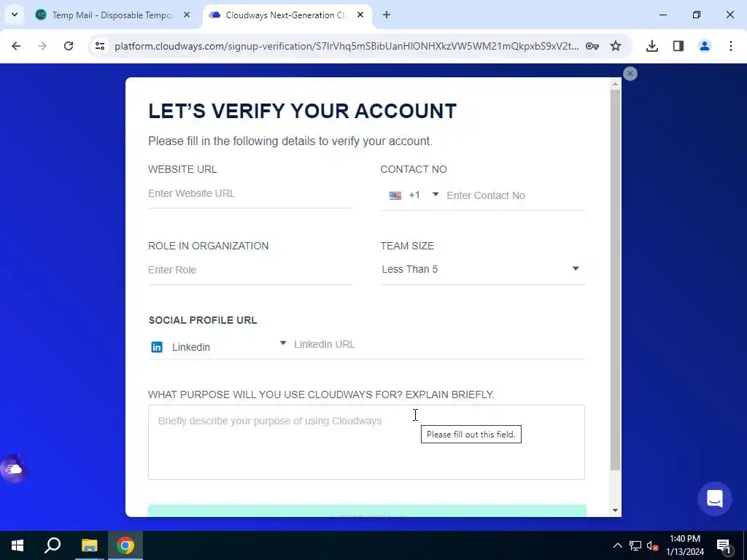Open the Linkedin social profile dropdown
The image size is (747, 560).
[x=217, y=347]
